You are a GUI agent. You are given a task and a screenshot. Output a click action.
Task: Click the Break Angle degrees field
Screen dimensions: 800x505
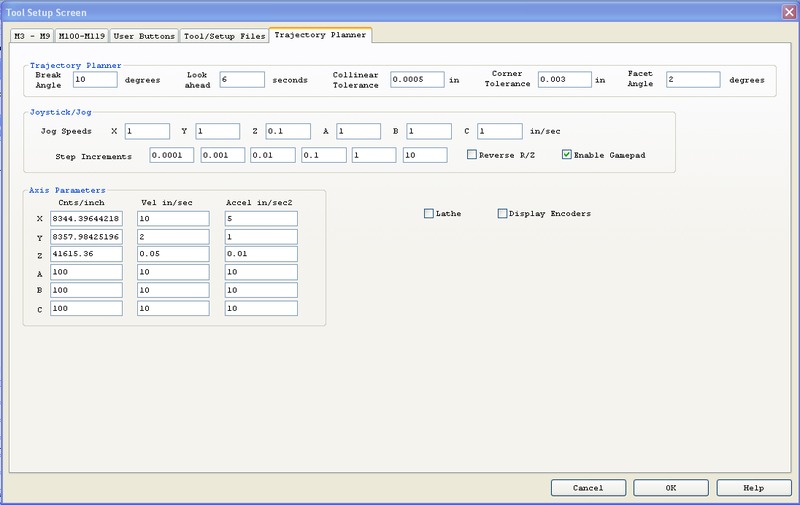coord(94,79)
